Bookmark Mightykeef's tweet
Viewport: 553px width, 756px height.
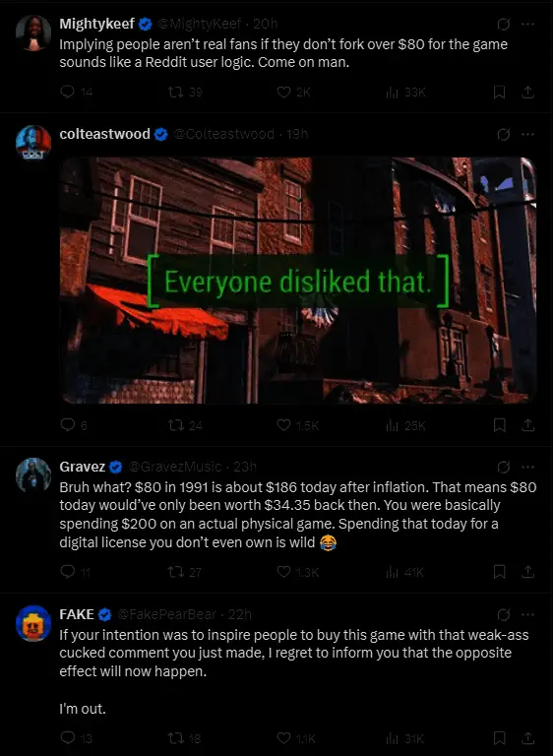click(500, 92)
